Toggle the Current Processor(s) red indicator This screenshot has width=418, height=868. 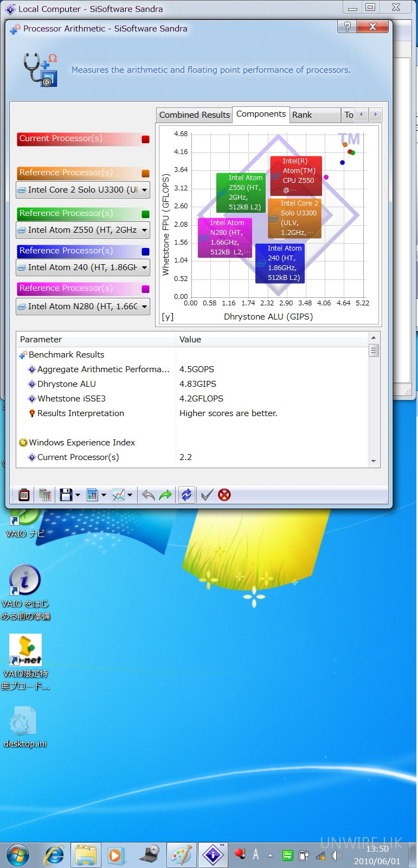pos(145,139)
